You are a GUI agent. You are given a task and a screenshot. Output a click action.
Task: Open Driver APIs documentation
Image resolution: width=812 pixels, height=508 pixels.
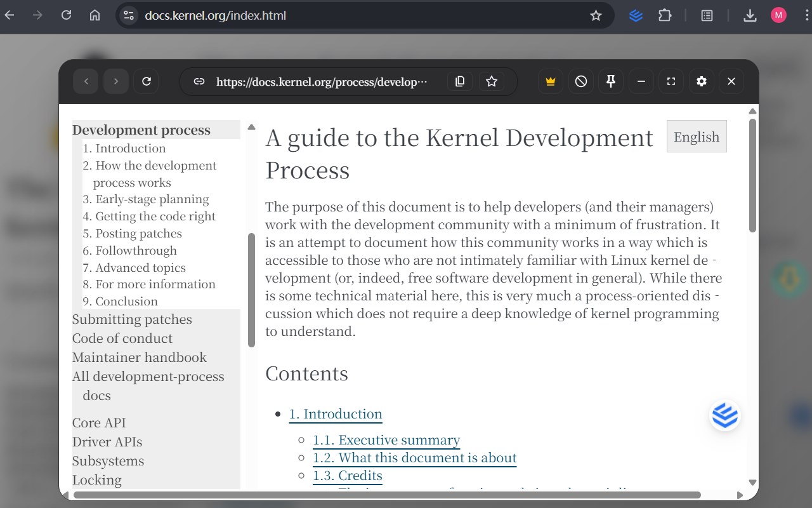click(x=107, y=442)
